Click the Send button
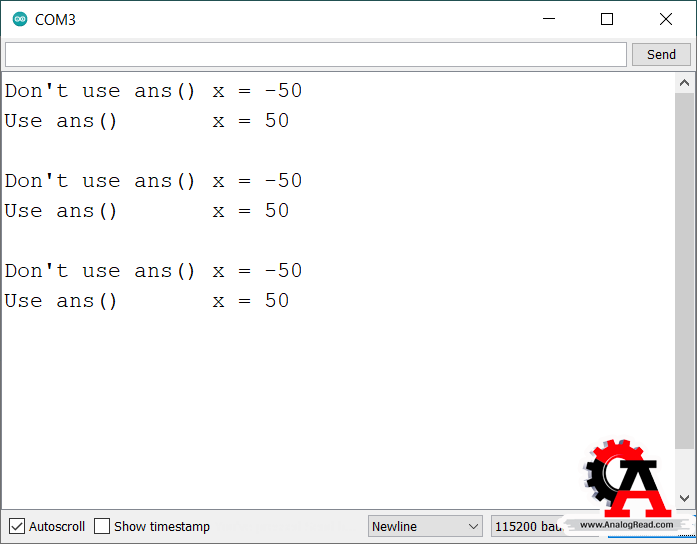Image resolution: width=697 pixels, height=544 pixels. [661, 55]
